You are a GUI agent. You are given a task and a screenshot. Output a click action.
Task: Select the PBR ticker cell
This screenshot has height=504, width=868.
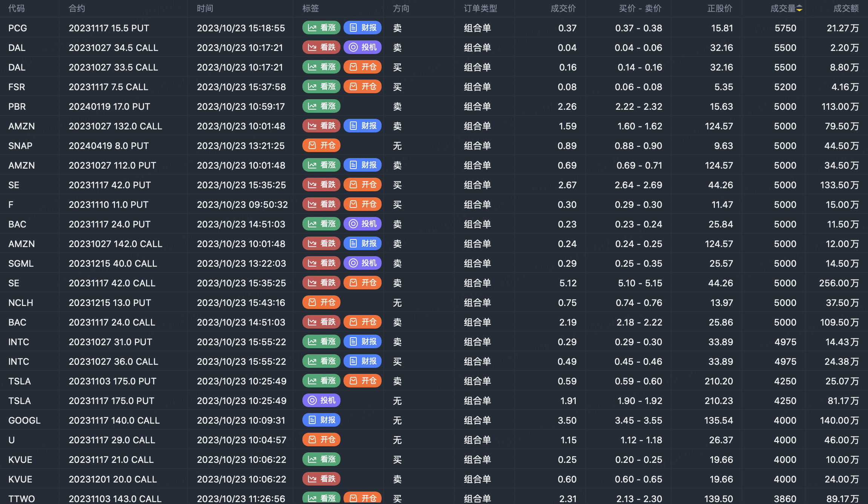pyautogui.click(x=17, y=106)
